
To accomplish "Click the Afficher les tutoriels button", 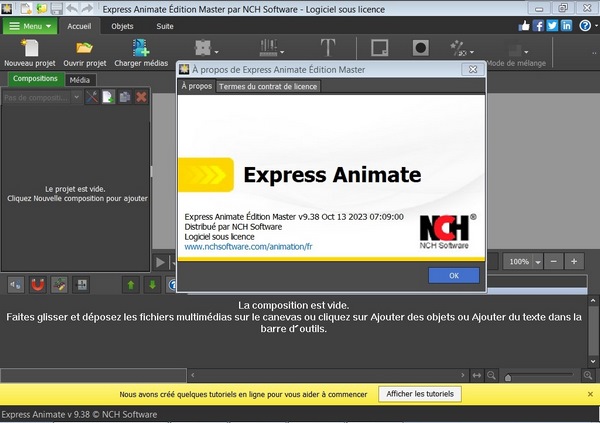I will point(419,394).
